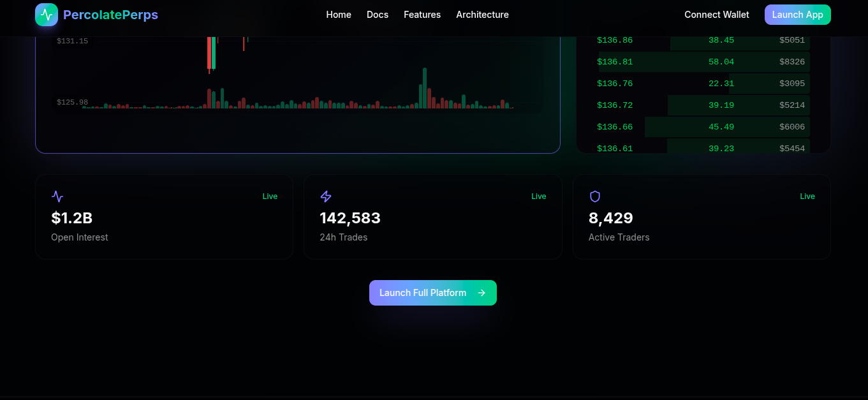Select the $136.81 order book bid row
Image resolution: width=868 pixels, height=400 pixels.
point(703,62)
